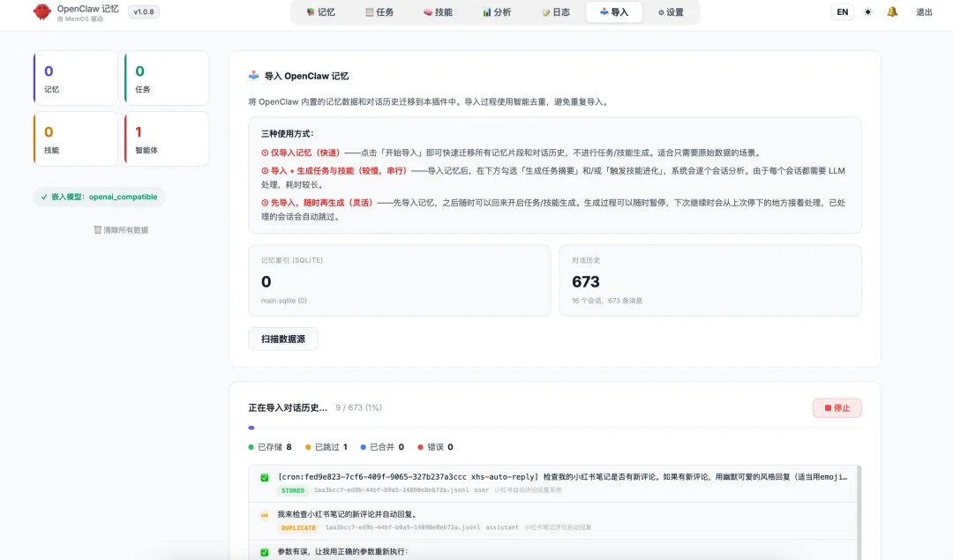Click 导入 + 生成任务与技能 heading text
The height and width of the screenshot is (560, 953).
click(334, 171)
